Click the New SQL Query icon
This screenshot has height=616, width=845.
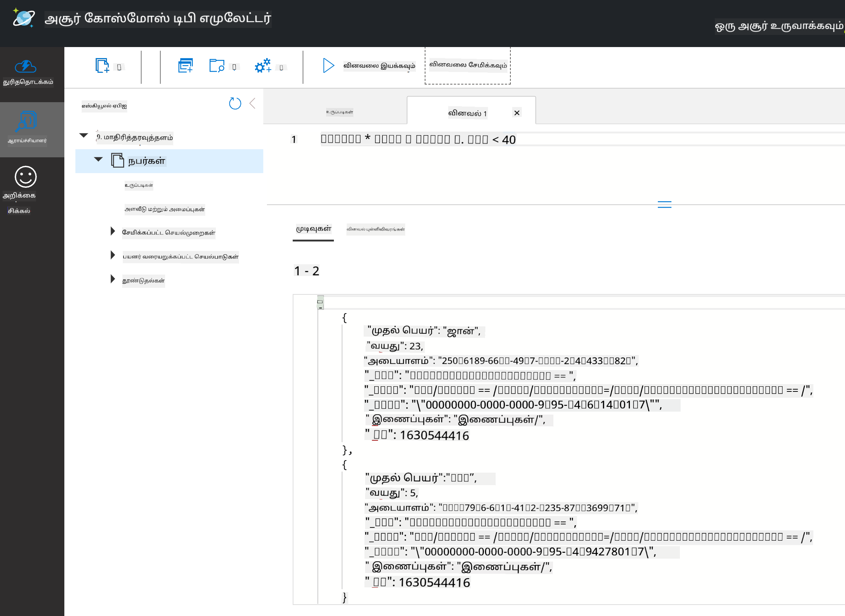(185, 65)
